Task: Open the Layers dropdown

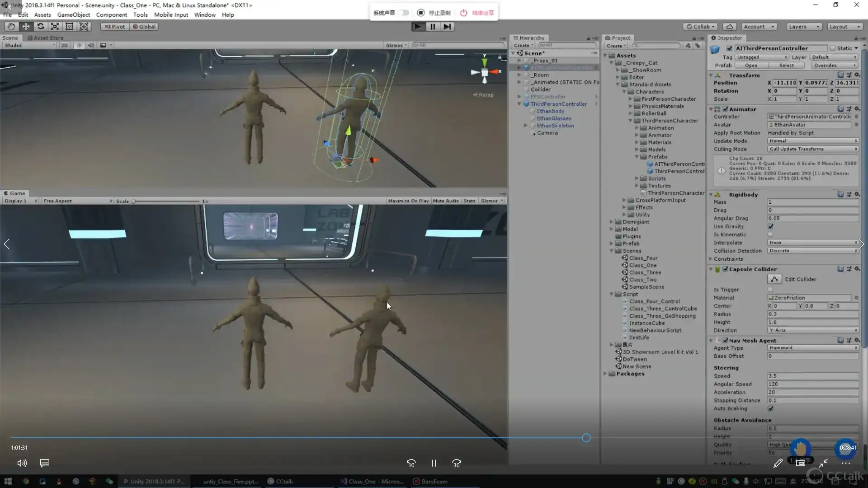Action: click(x=804, y=27)
